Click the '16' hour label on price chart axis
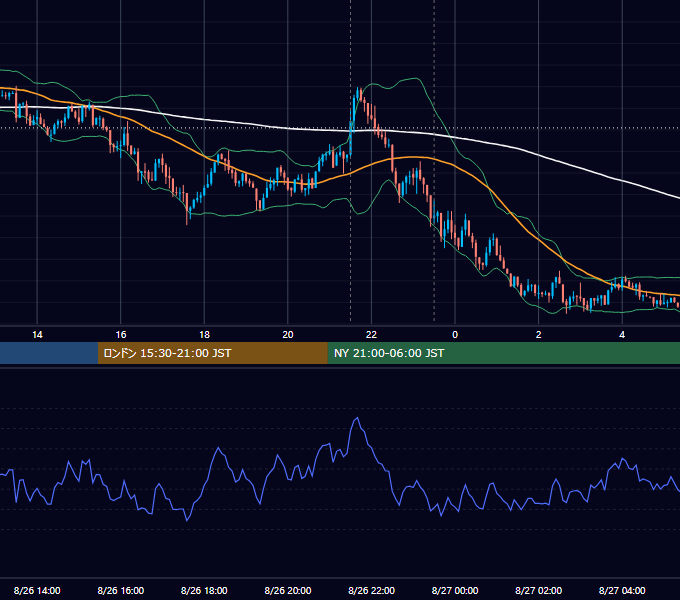680x600 pixels. click(121, 335)
